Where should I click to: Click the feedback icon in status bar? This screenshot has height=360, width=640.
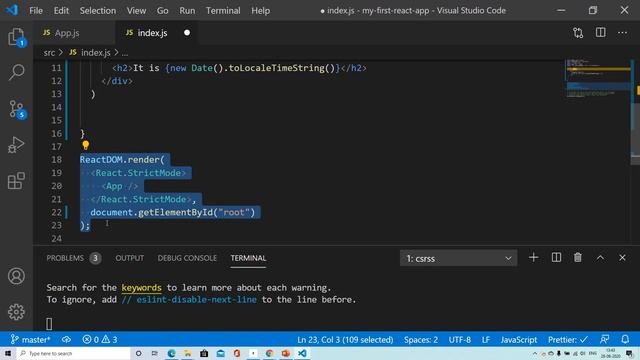(604, 340)
